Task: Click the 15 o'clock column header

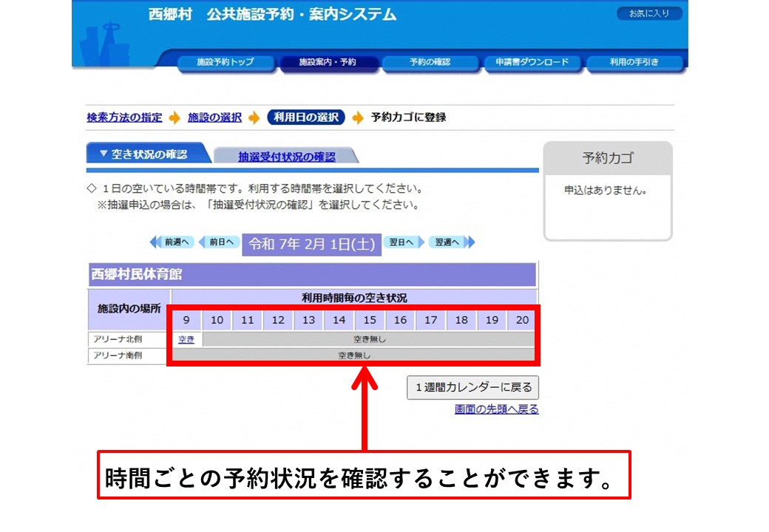Action: point(370,320)
